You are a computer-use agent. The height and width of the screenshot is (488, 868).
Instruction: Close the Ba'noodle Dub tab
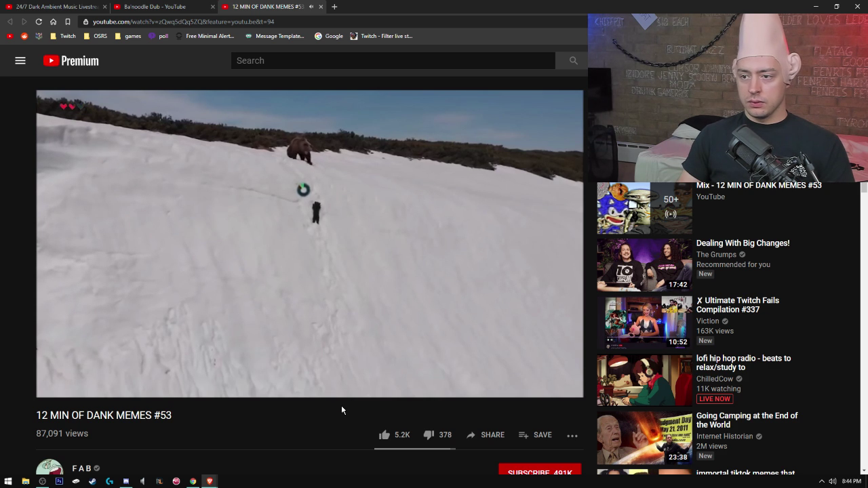click(x=213, y=7)
